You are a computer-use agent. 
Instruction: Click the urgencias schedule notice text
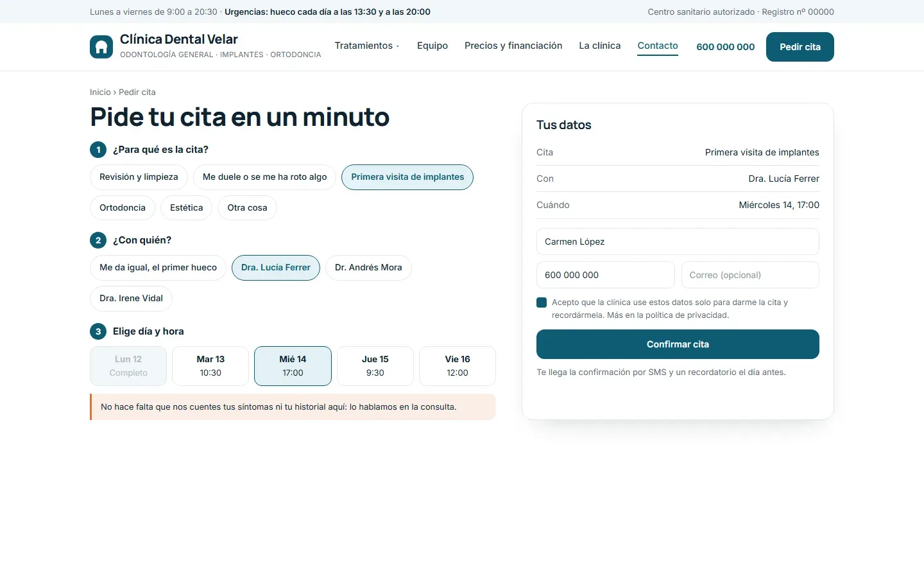click(x=327, y=12)
